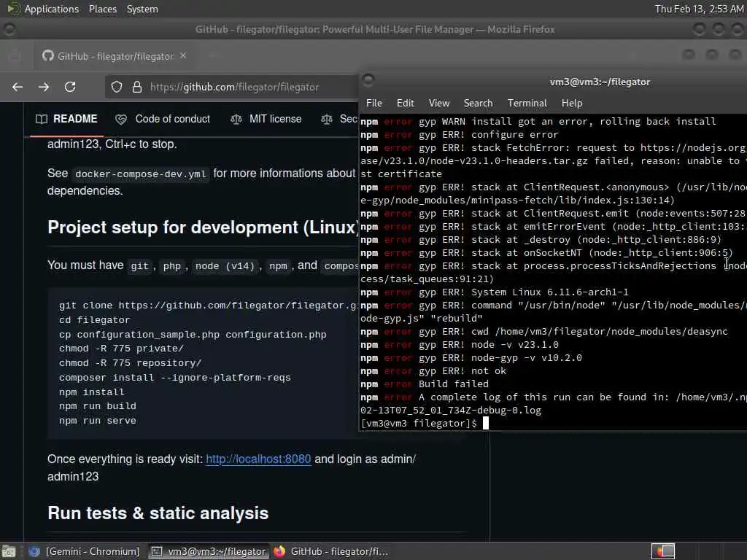Click the 'gyp ERR! not ok' terminal line

tap(462, 371)
